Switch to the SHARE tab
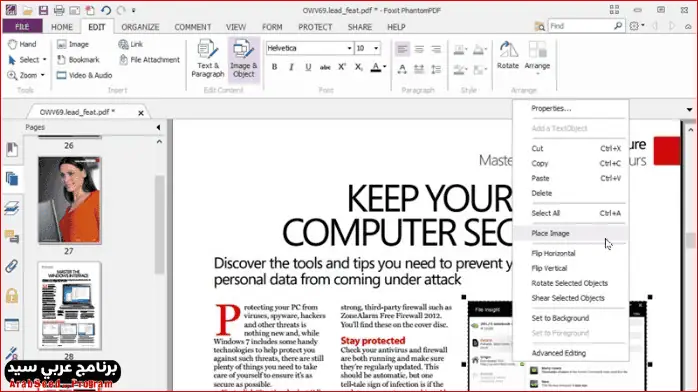Viewport: 698px width, 392px height. 360,27
